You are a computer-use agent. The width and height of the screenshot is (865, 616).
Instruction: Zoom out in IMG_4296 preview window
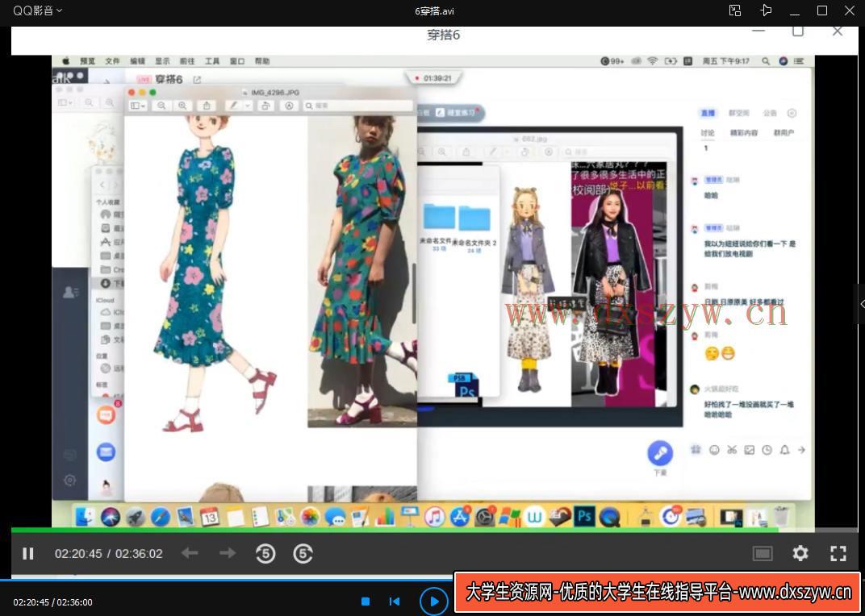pos(161,106)
